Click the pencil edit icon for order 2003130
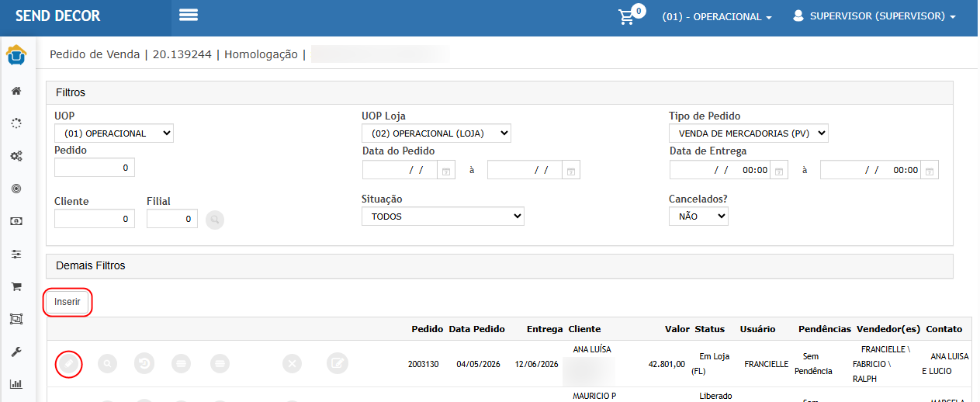 coord(69,363)
